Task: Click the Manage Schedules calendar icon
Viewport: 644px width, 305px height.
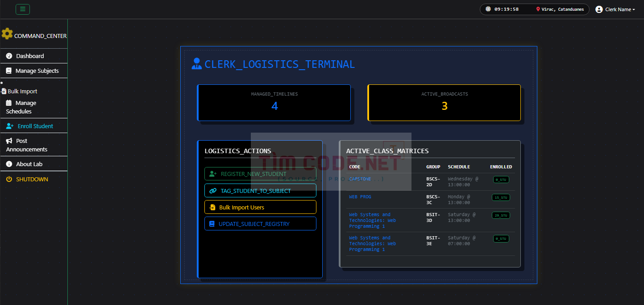Action: click(x=8, y=103)
